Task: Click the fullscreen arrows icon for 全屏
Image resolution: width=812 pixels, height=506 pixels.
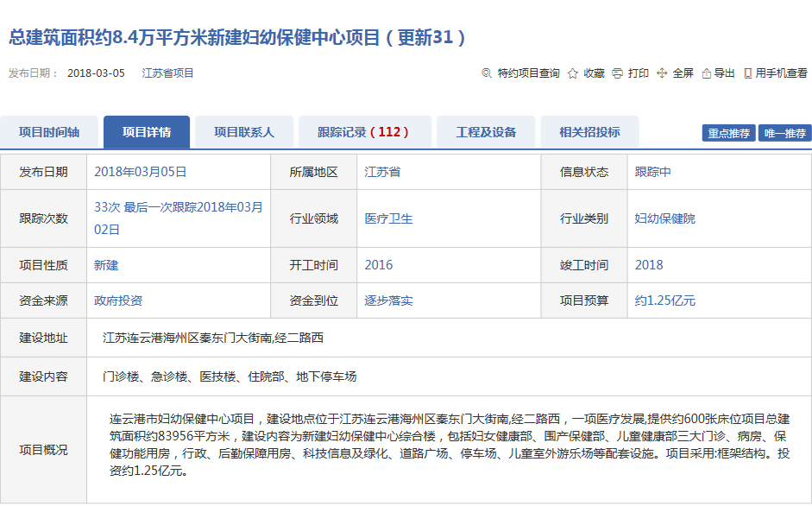Action: (x=662, y=73)
